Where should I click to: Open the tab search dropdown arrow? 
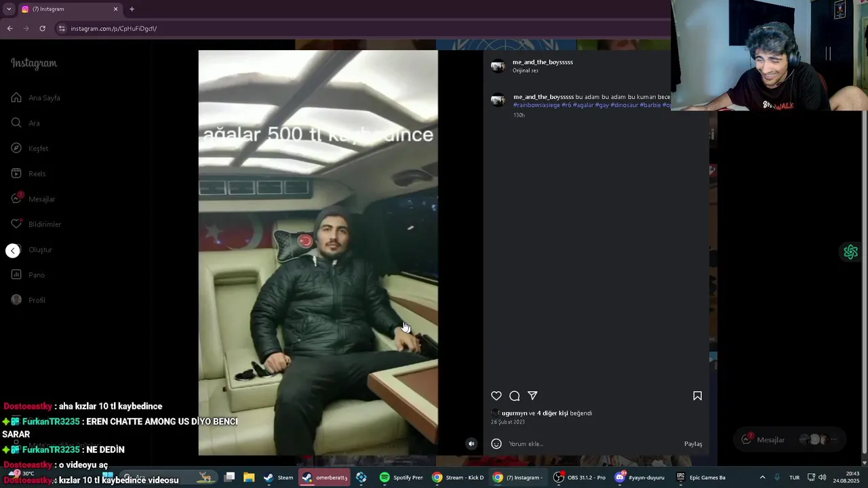pyautogui.click(x=9, y=9)
